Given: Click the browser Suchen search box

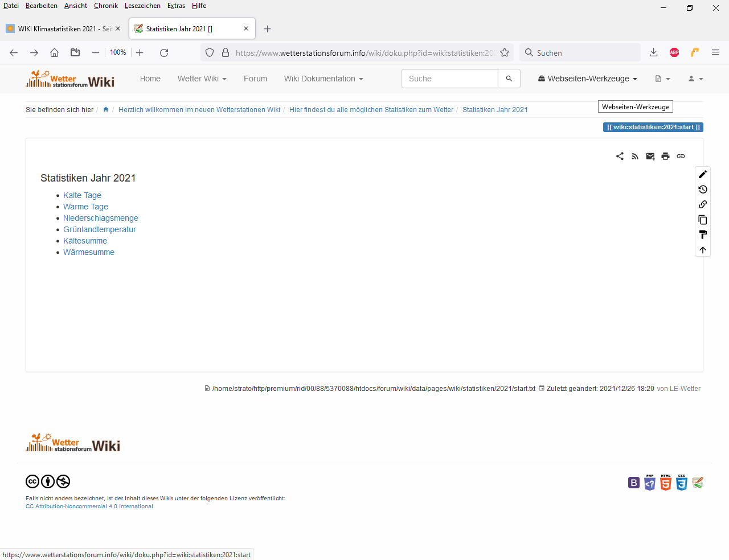Looking at the screenshot, I should coord(580,52).
